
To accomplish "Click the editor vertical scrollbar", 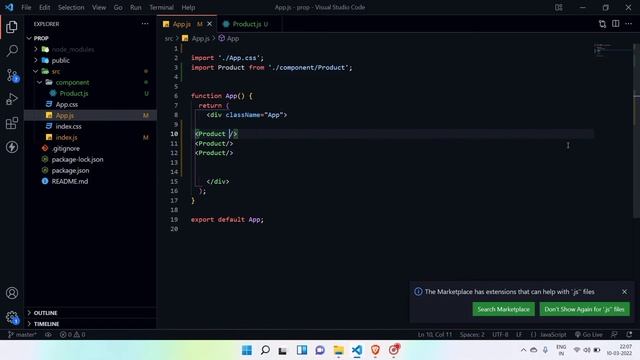I will [637, 131].
